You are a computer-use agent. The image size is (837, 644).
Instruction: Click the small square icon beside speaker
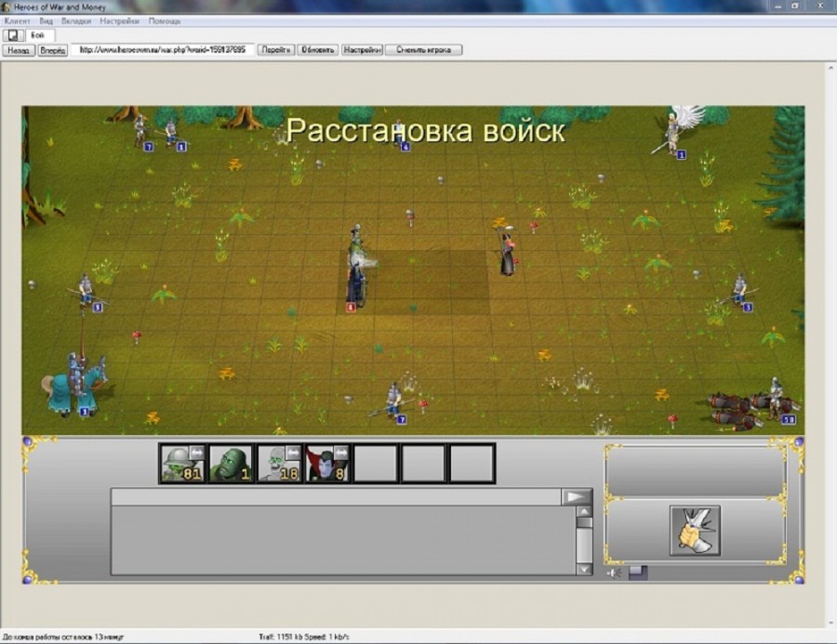(637, 572)
